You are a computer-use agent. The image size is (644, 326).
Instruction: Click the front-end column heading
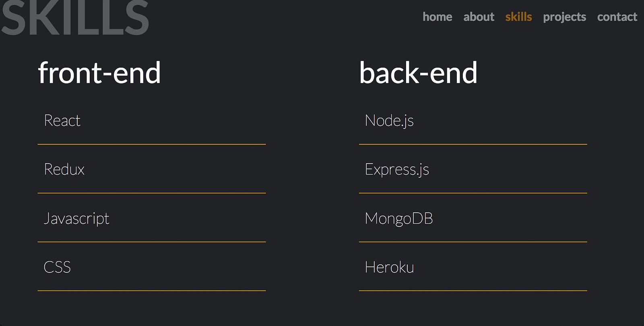click(x=99, y=73)
